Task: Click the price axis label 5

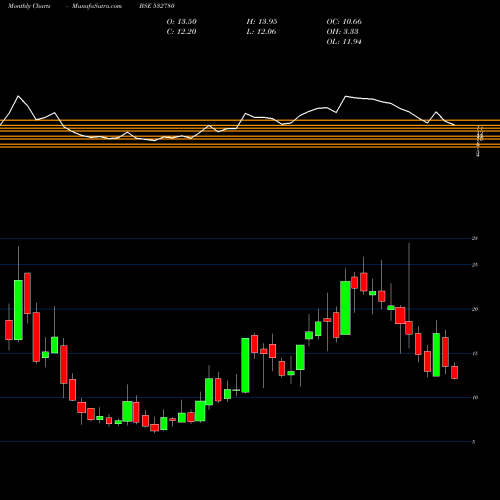Action: tap(474, 442)
